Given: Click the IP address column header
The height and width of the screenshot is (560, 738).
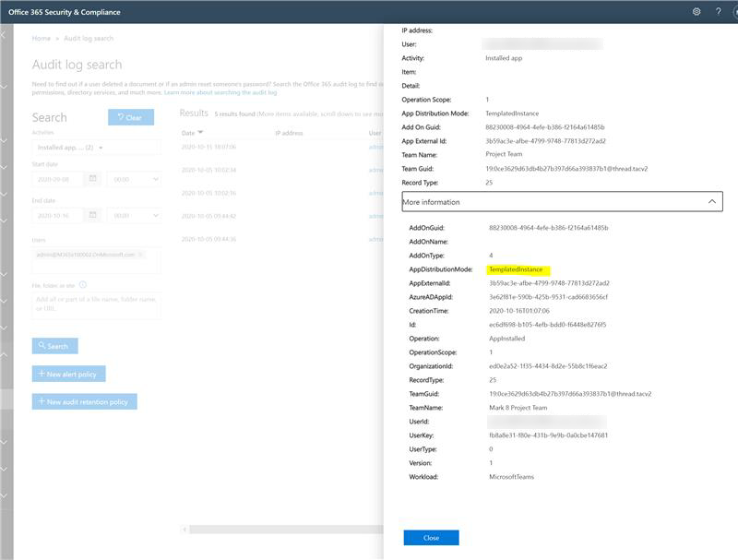Looking at the screenshot, I should click(x=289, y=133).
